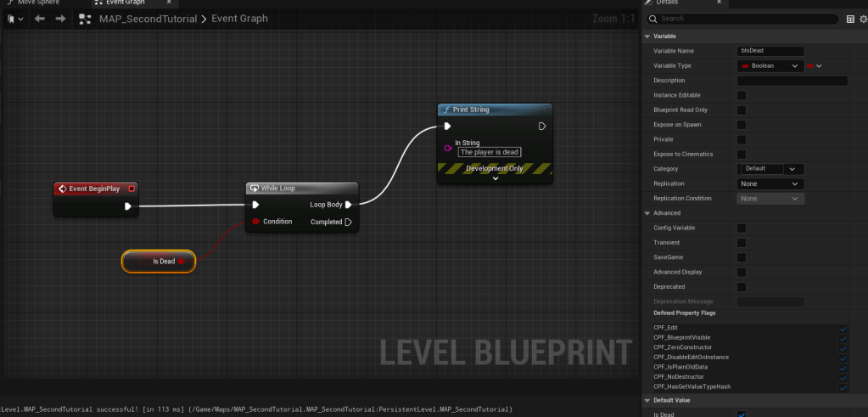Toggle the Blueprint Read Only checkbox
Image resolution: width=868 pixels, height=417 pixels.
tap(742, 110)
